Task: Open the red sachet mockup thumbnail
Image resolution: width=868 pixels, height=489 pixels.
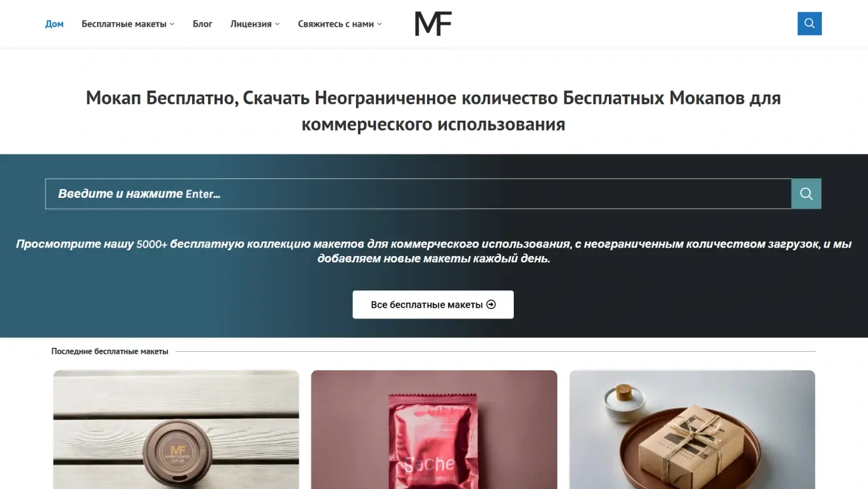Action: tap(434, 430)
